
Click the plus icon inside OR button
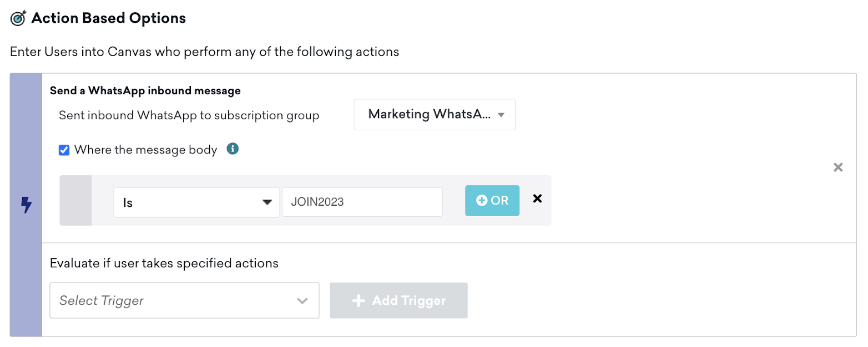(x=482, y=201)
